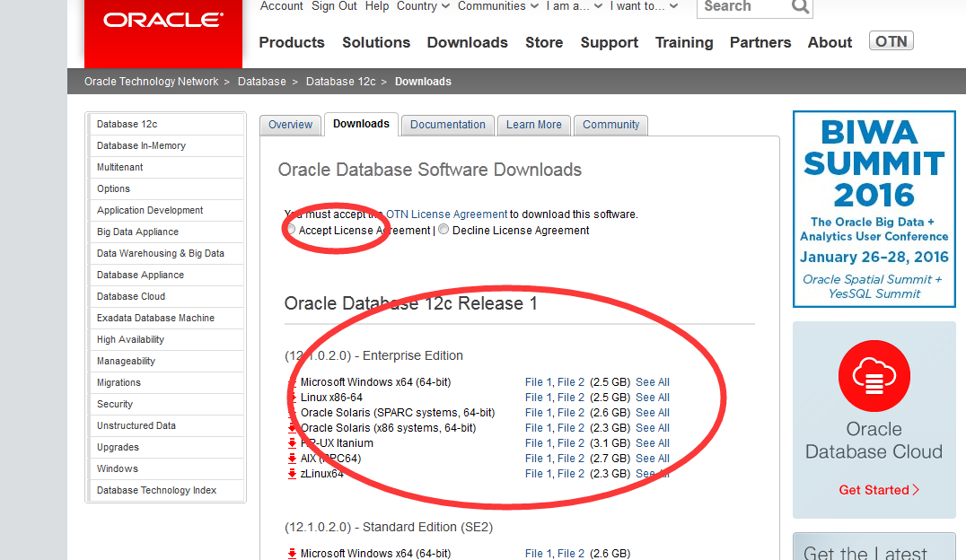
Task: Open the Training menu
Action: (x=684, y=42)
